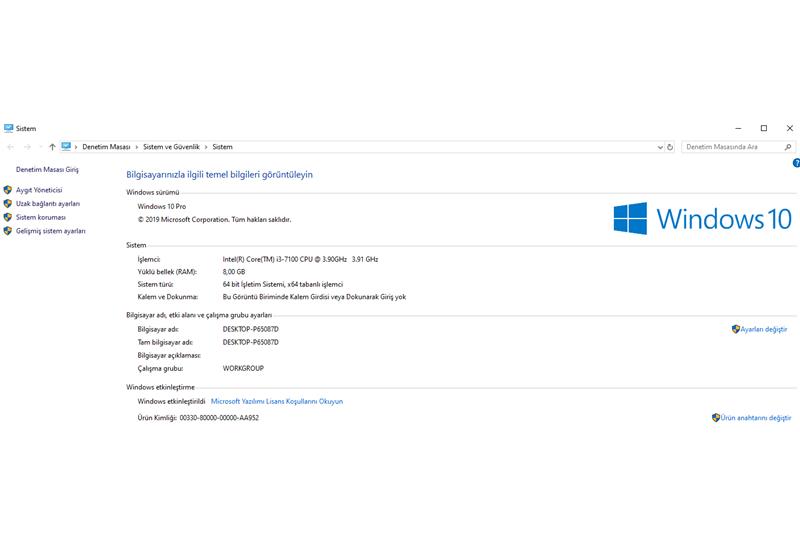Open Sistem koruması

click(41, 217)
